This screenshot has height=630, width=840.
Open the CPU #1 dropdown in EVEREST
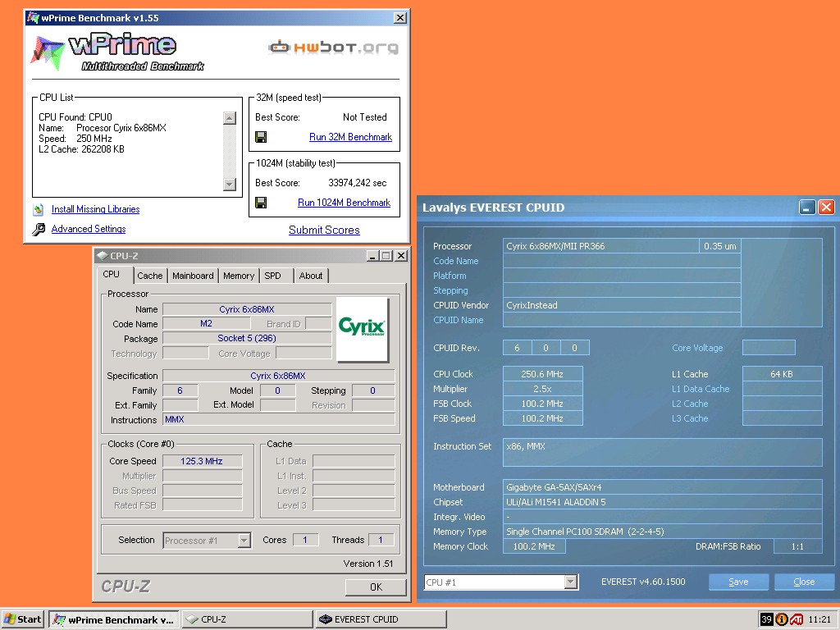571,582
